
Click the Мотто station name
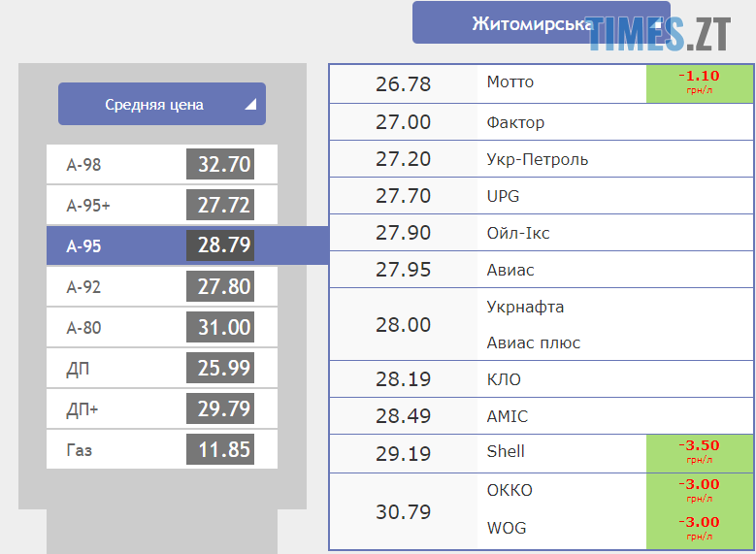pos(510,82)
